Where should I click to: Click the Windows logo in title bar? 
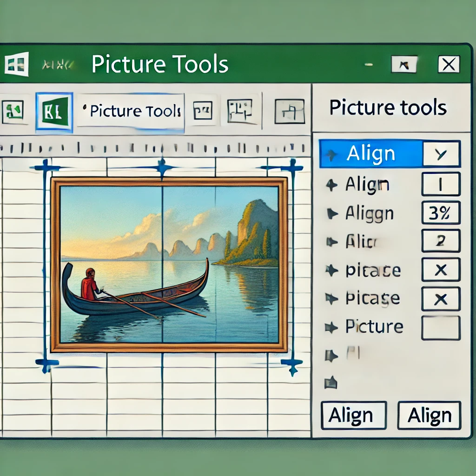[x=17, y=64]
